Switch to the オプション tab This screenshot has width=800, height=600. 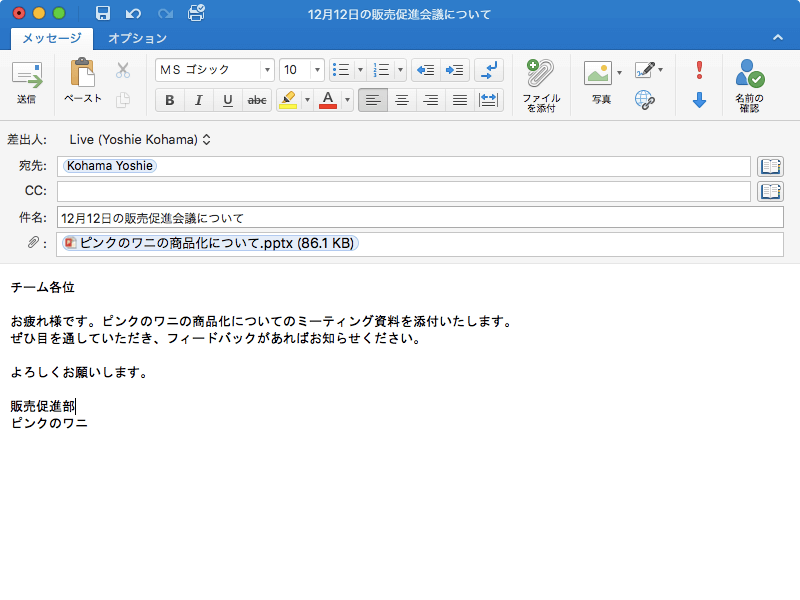pos(137,38)
